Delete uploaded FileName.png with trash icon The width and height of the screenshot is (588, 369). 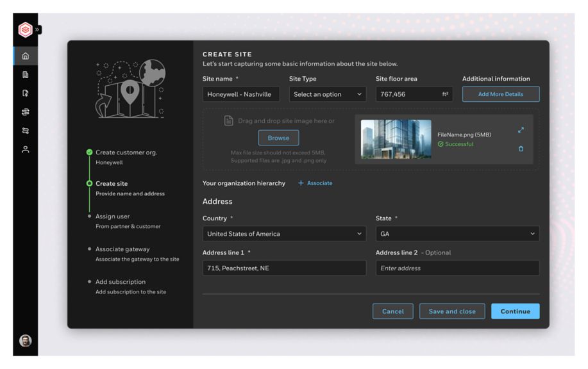tap(521, 149)
